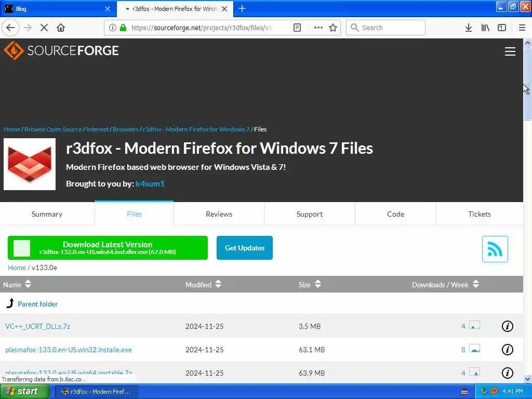
Task: Open the Summary tab
Action: click(x=47, y=214)
